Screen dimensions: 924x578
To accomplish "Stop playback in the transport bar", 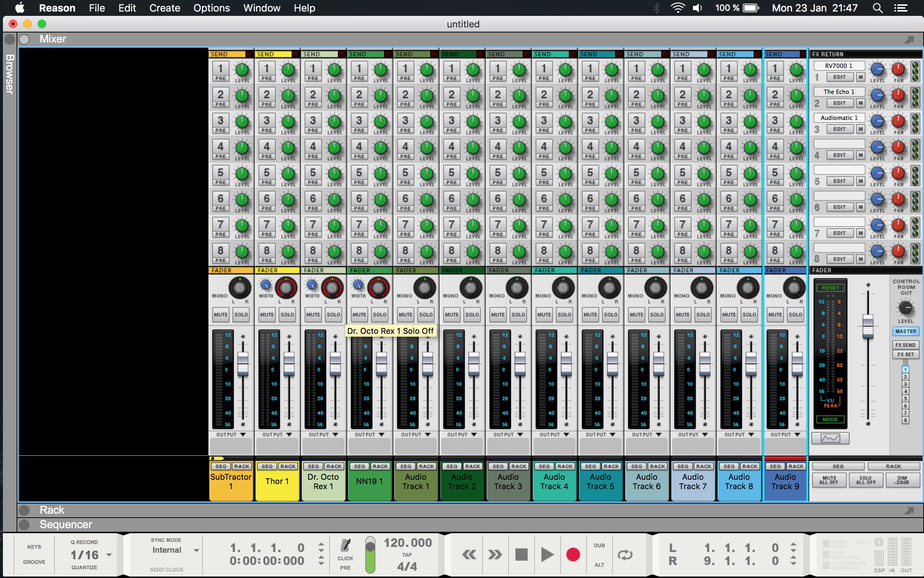I will (x=521, y=554).
